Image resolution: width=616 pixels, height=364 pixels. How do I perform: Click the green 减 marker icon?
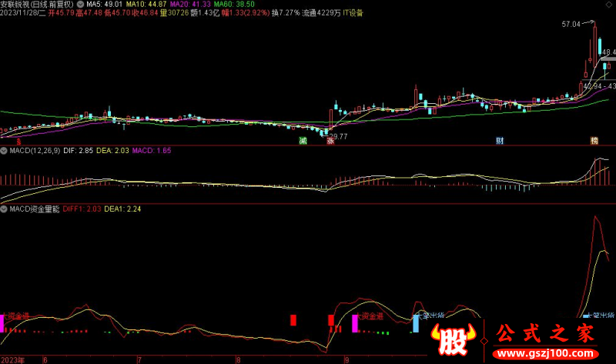click(303, 141)
